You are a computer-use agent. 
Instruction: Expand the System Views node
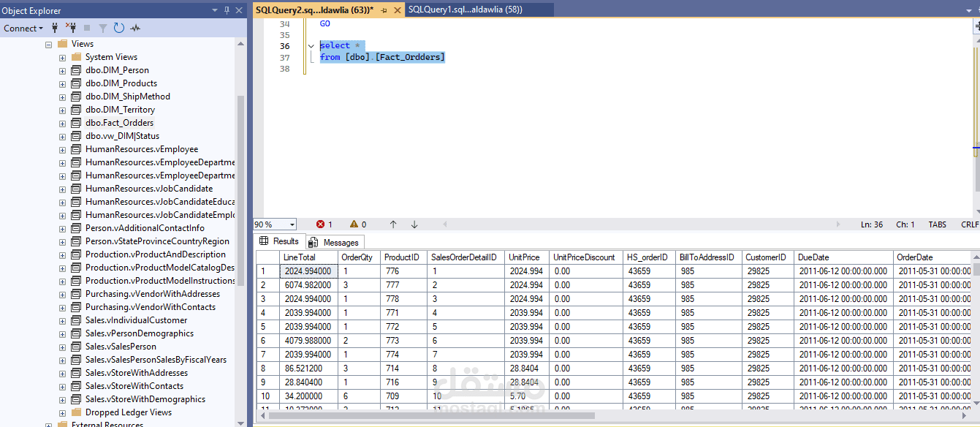tap(62, 57)
